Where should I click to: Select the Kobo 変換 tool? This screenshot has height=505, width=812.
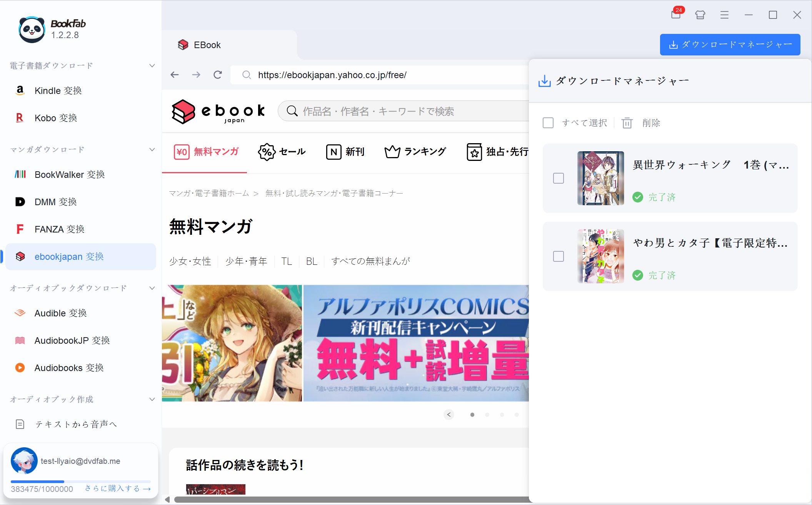[x=56, y=118]
